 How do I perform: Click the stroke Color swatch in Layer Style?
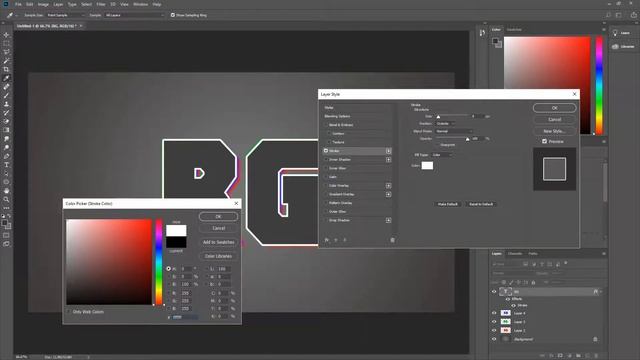pyautogui.click(x=427, y=165)
